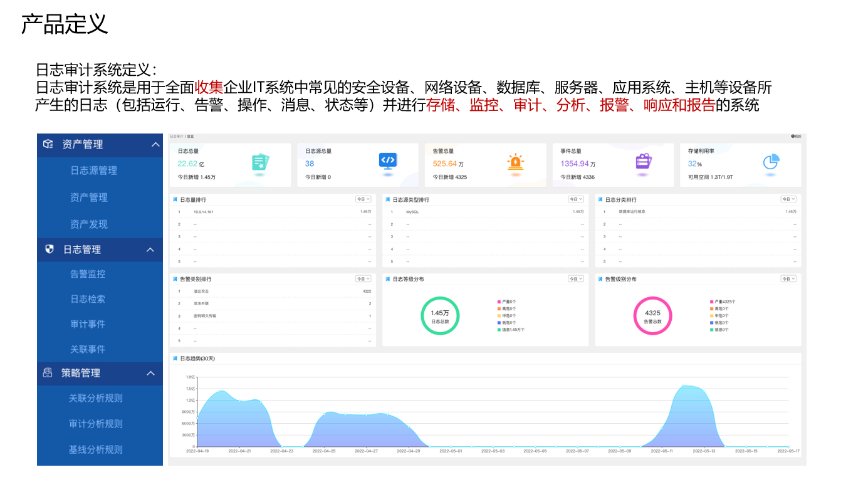Click the purple server icon on 事件总量 card
Screen dimensions: 868x487
pos(644,162)
